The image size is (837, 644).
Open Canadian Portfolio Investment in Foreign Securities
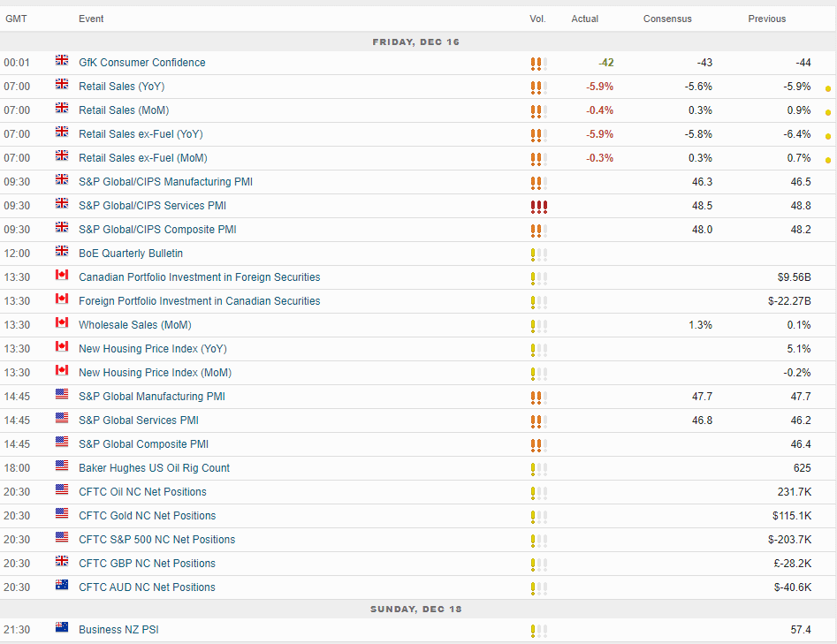200,277
